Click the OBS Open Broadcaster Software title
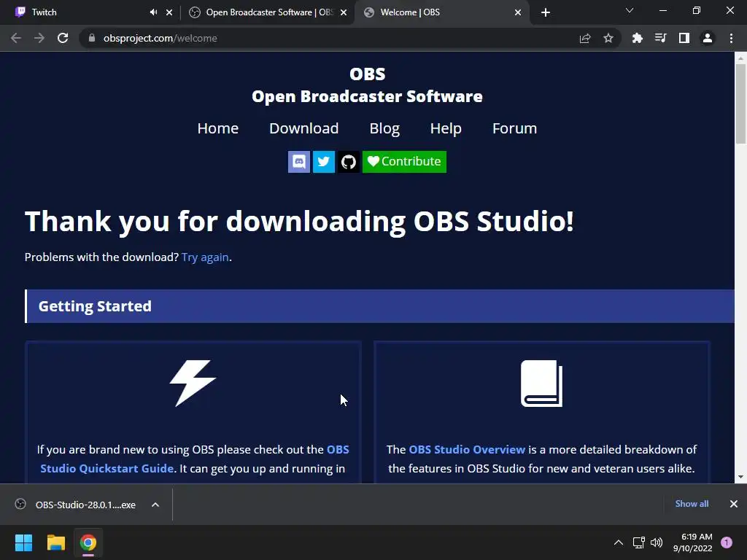The image size is (747, 560). 368,85
